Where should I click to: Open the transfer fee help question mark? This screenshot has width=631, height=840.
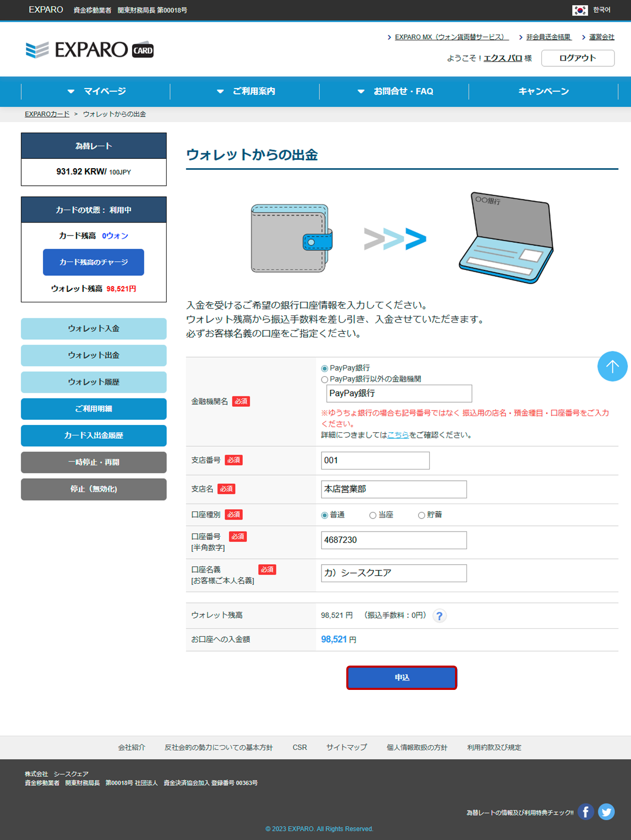click(x=439, y=616)
